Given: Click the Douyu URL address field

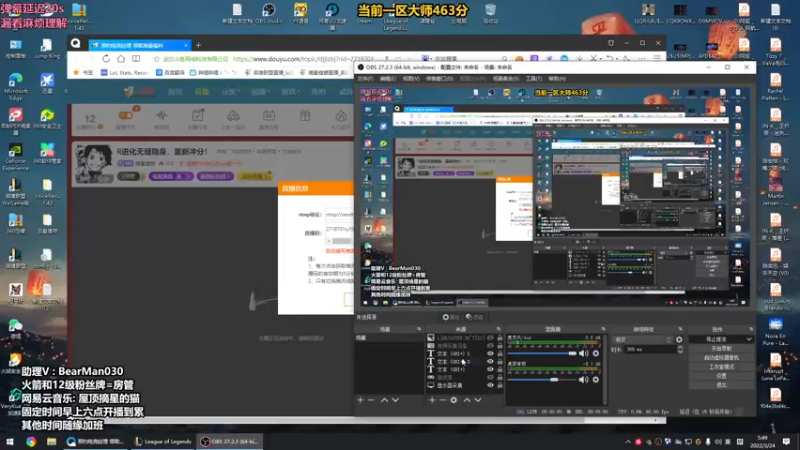Looking at the screenshot, I should 303,59.
